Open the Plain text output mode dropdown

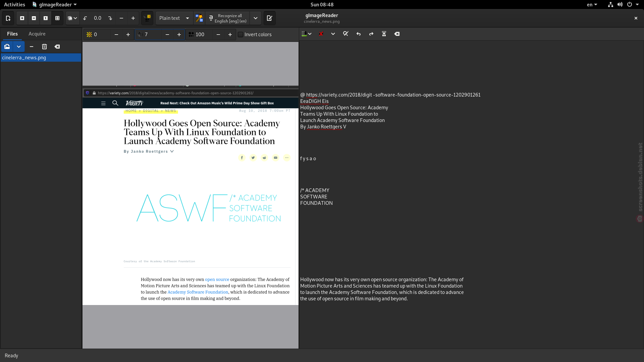[x=174, y=18]
